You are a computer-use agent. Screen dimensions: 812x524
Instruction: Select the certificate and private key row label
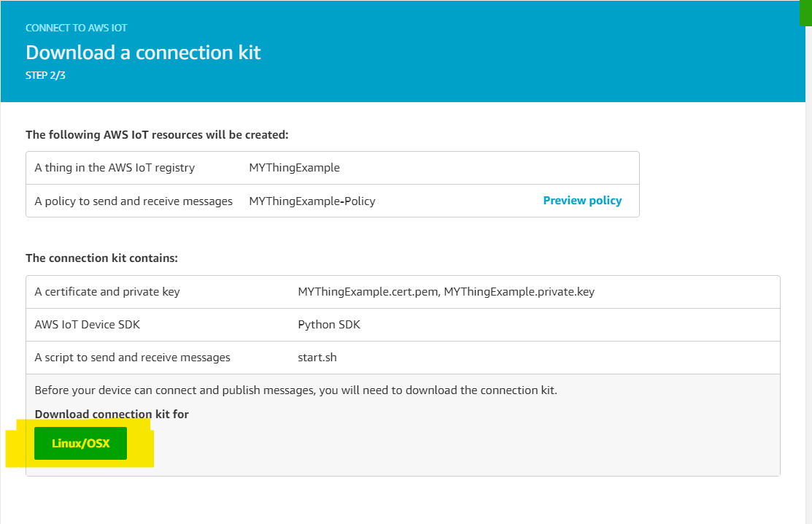[107, 292]
